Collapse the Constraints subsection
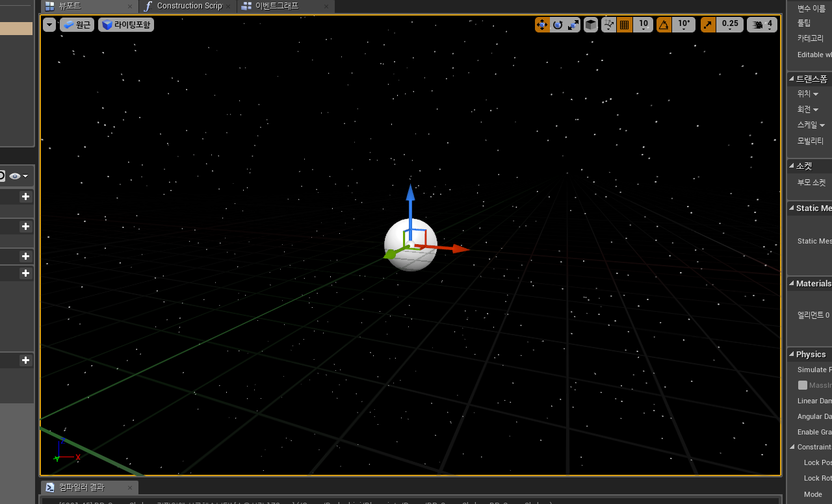 [792, 447]
